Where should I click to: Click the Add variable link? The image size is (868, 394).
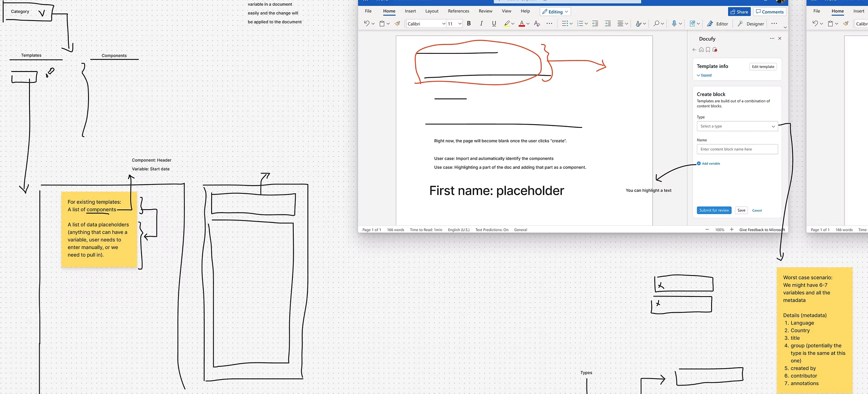point(709,163)
